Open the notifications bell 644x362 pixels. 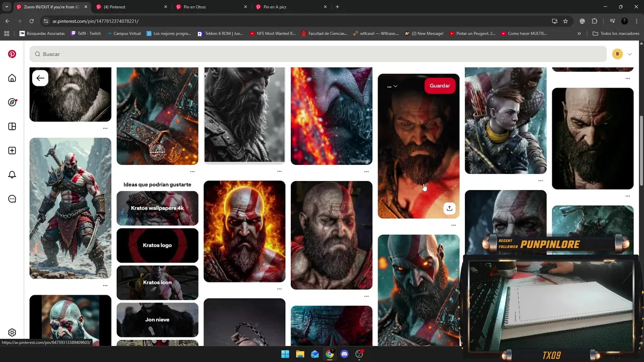[x=12, y=174]
